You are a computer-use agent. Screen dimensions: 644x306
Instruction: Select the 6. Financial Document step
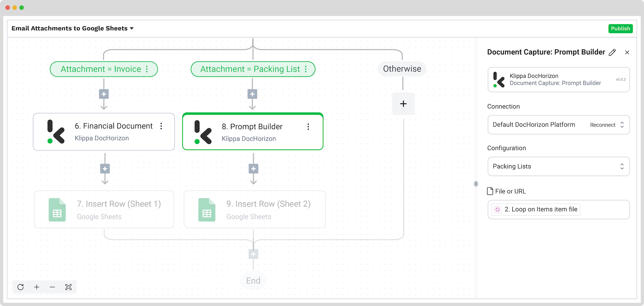(x=104, y=132)
